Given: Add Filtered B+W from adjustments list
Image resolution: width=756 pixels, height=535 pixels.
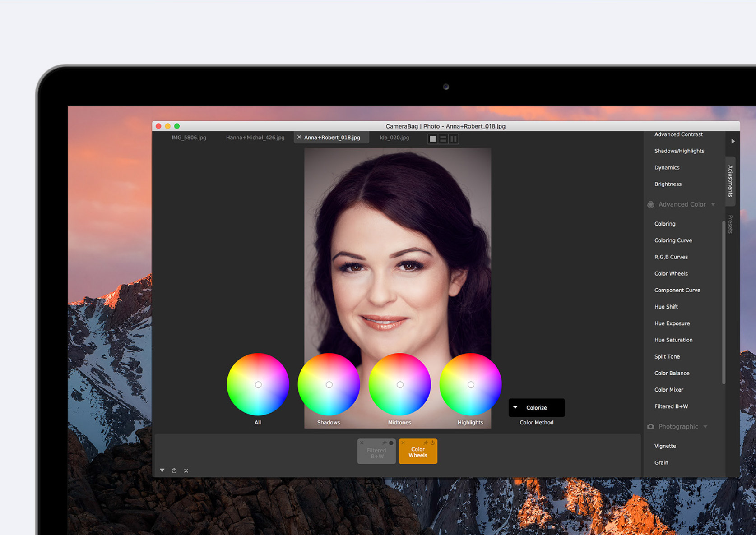Looking at the screenshot, I should [671, 406].
